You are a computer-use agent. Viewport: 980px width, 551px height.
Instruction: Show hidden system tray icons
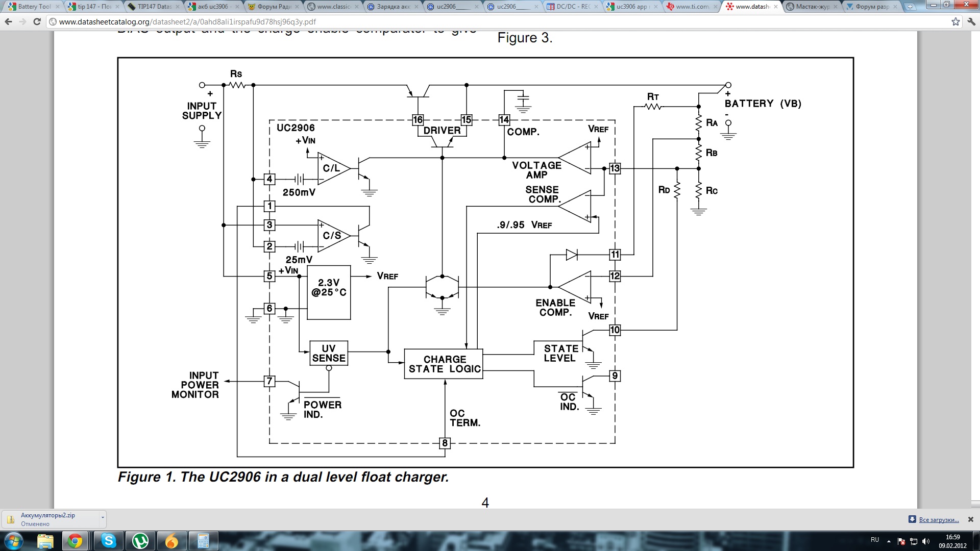click(x=889, y=541)
